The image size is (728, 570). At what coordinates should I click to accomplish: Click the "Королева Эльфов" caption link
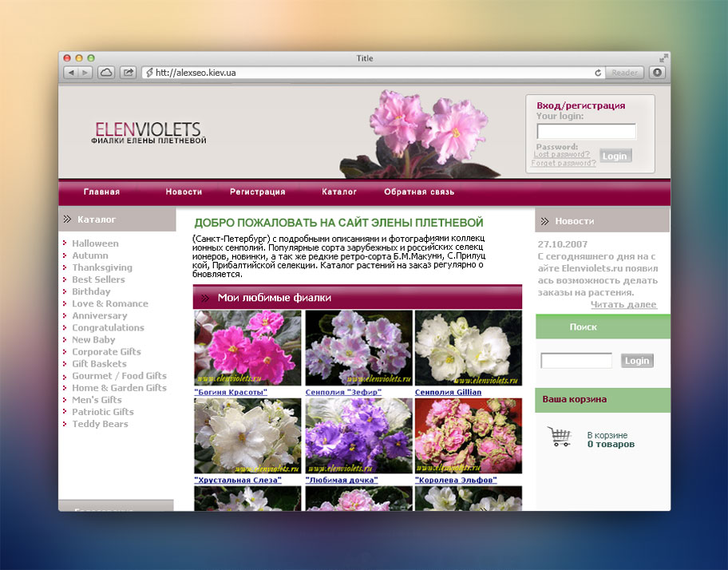click(456, 480)
